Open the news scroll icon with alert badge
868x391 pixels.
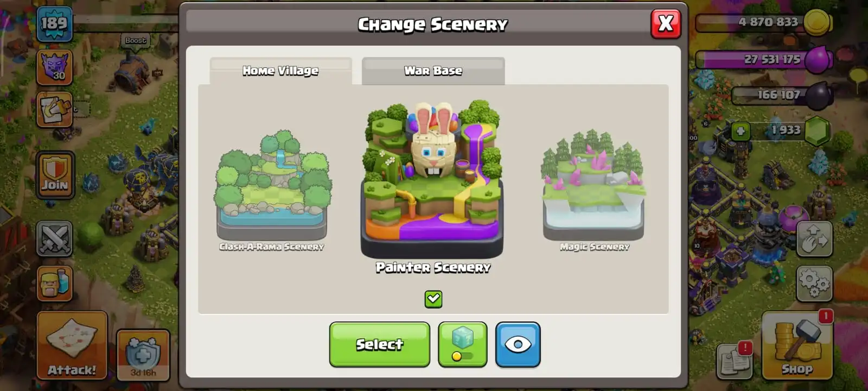click(x=735, y=360)
